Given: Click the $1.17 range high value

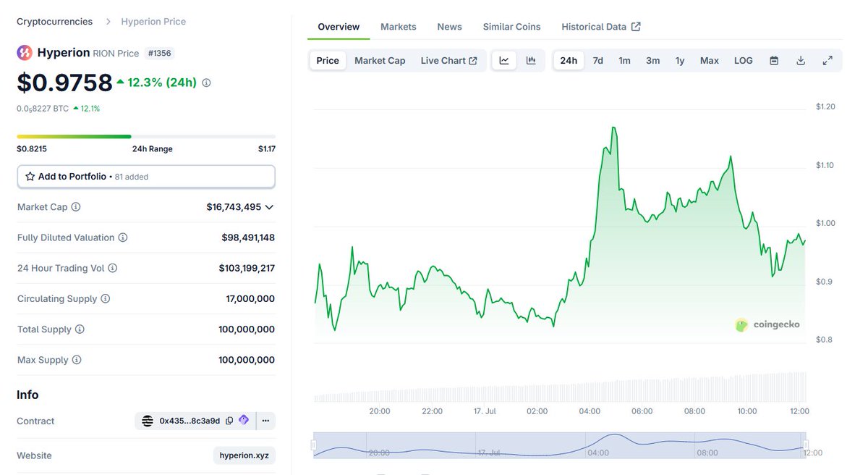Looking at the screenshot, I should point(267,149).
